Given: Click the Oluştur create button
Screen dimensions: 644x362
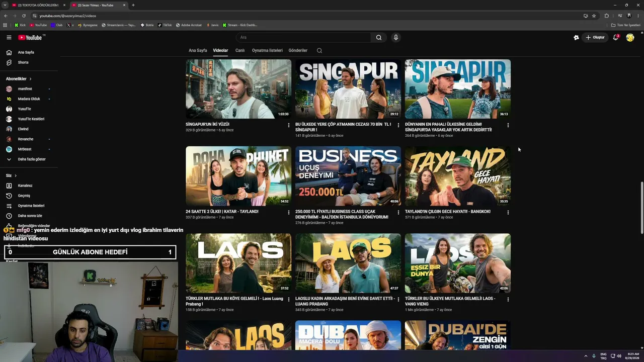Looking at the screenshot, I should [595, 37].
